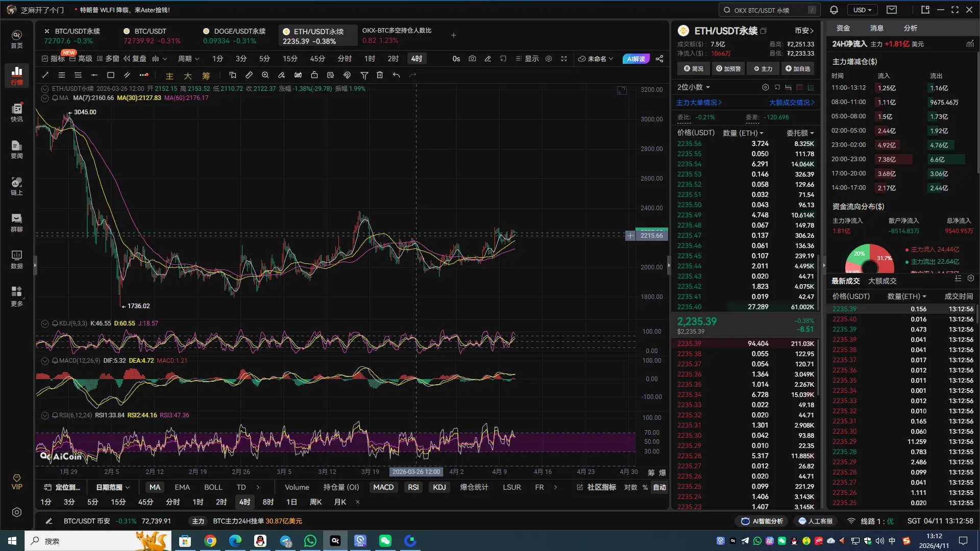
Task: Click the OKX BTC/USDT search field
Action: (x=766, y=10)
